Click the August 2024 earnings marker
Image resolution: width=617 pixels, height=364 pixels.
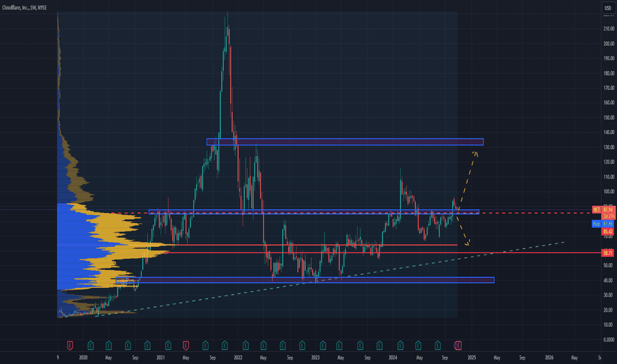pyautogui.click(x=438, y=345)
